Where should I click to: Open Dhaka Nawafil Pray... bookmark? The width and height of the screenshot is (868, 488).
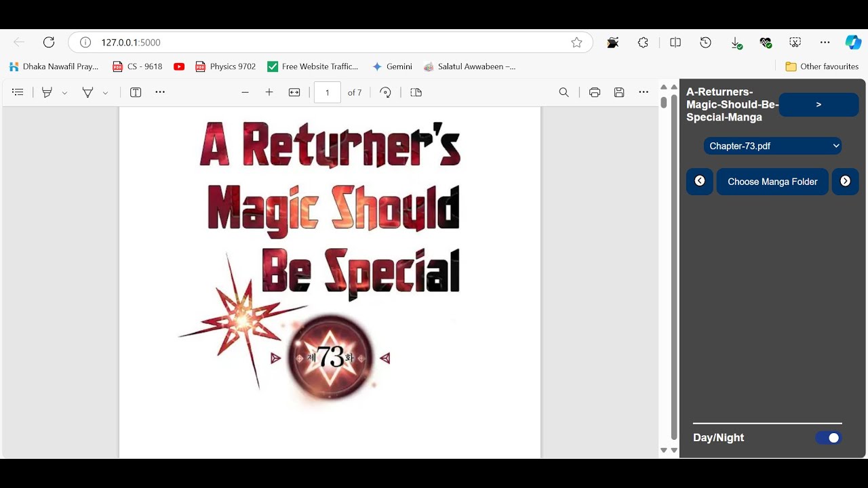click(54, 66)
